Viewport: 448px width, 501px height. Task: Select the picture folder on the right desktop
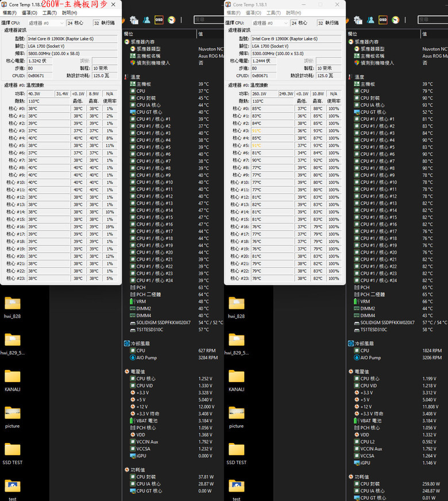click(236, 417)
